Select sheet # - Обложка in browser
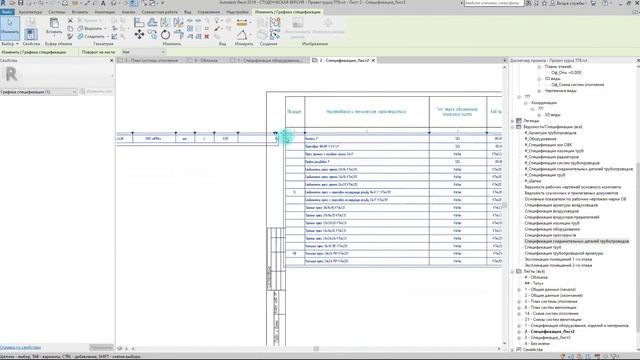The width and height of the screenshot is (640, 360). pos(536,278)
